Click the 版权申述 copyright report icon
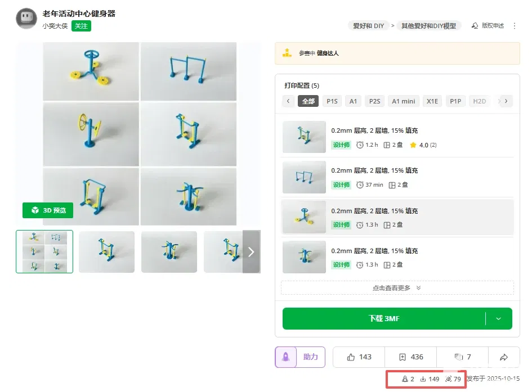 pos(475,26)
